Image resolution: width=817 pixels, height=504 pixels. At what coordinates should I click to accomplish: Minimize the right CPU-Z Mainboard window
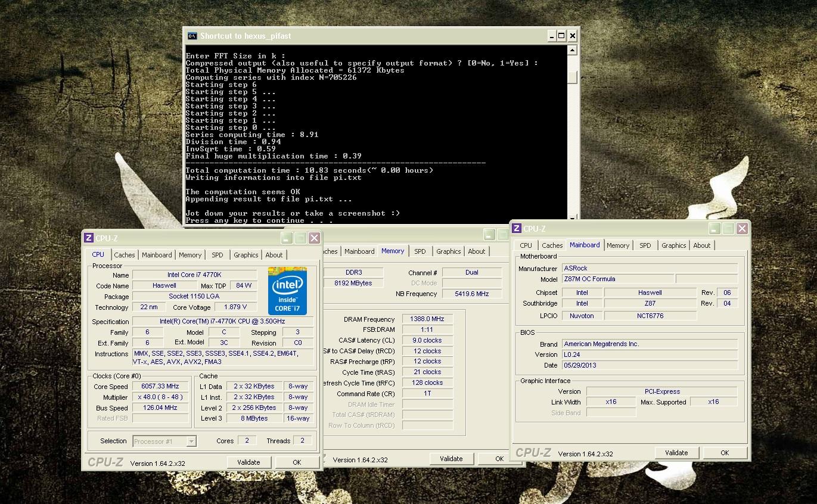pos(715,229)
